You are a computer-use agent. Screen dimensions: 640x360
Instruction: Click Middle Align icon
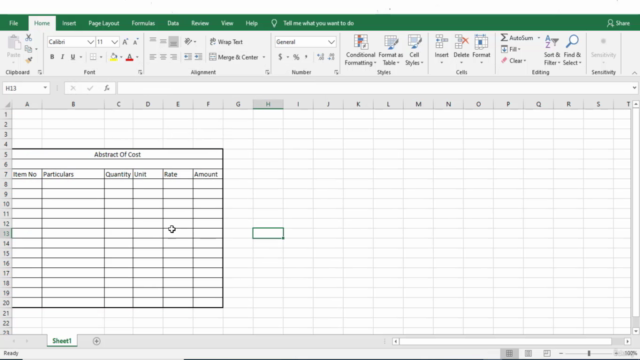click(163, 41)
